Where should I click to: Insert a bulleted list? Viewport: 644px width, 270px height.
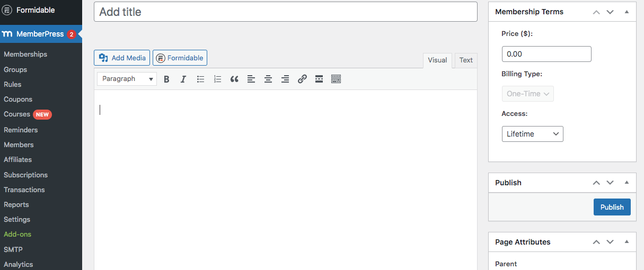coord(200,79)
